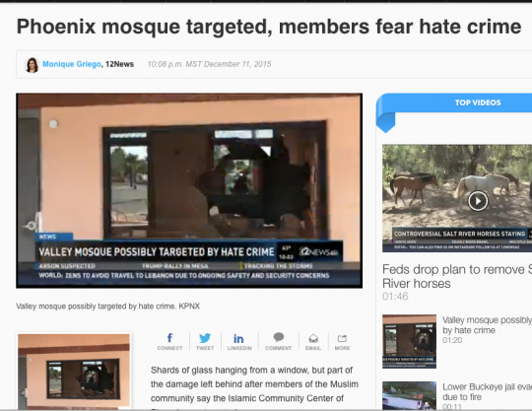Open the More share options icon
The height and width of the screenshot is (411, 532).
342,341
